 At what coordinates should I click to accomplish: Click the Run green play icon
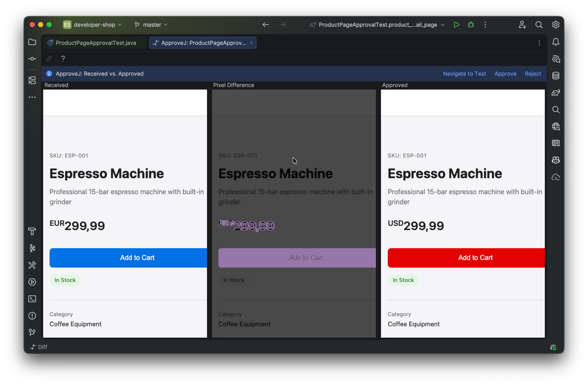(457, 24)
